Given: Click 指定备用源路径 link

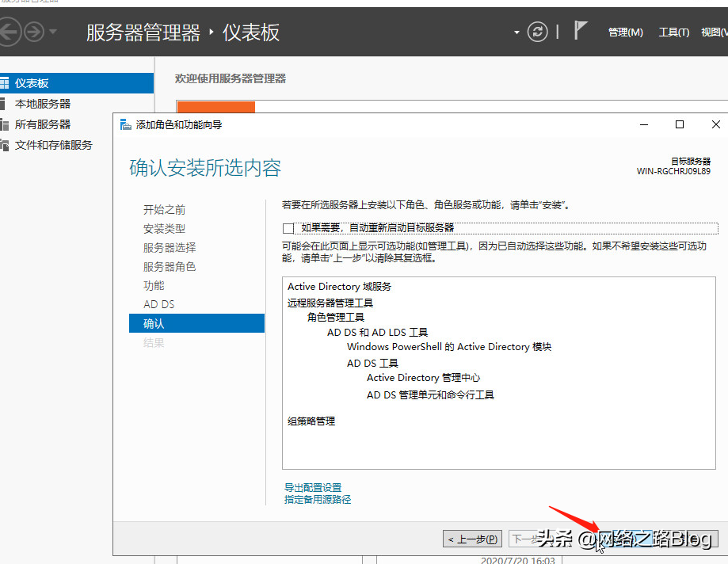Looking at the screenshot, I should click(318, 500).
